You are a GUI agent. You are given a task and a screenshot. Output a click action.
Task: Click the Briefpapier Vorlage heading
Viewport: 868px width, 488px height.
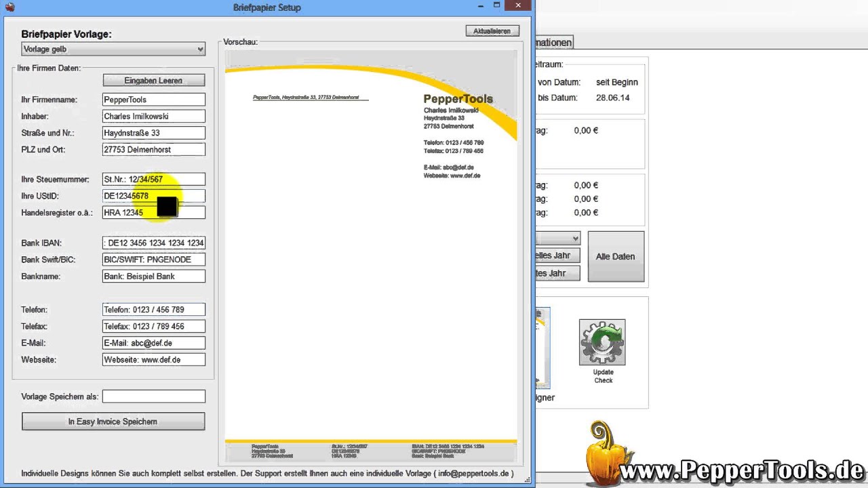[66, 34]
